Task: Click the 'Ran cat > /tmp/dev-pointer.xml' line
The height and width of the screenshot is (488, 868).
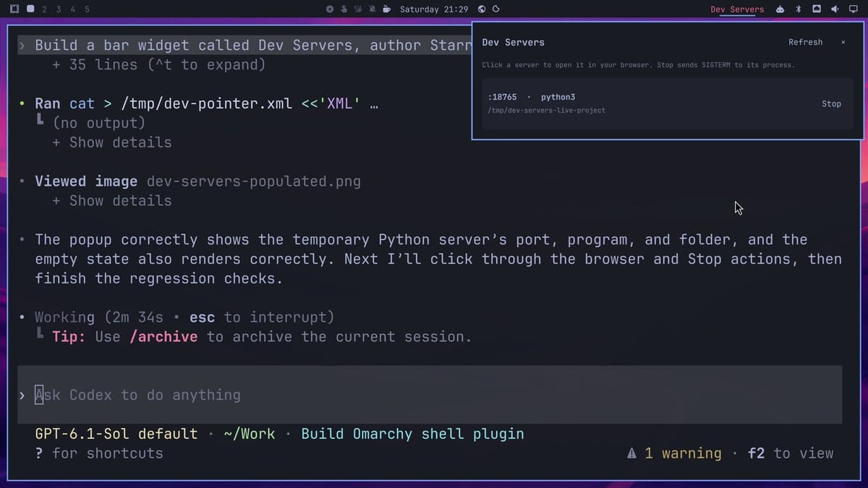Action: pos(207,103)
